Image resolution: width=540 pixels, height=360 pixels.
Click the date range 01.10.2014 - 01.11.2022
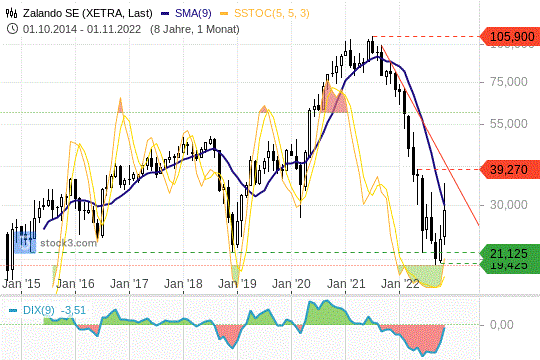point(82,29)
